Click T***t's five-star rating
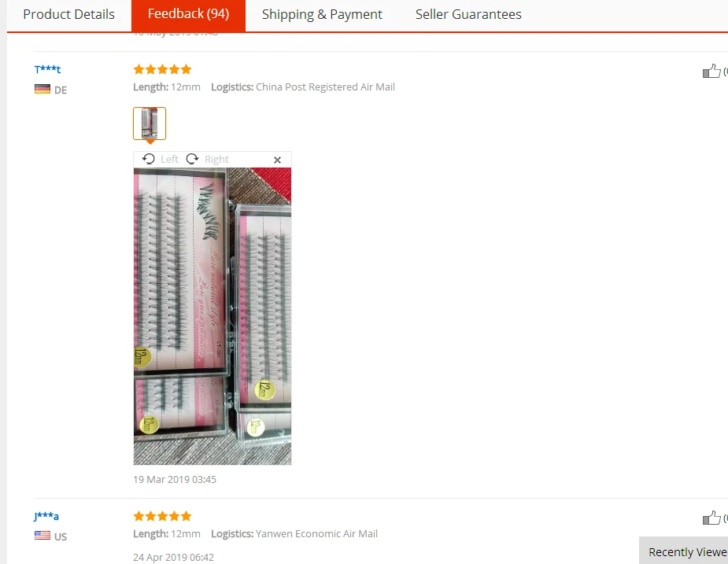This screenshot has height=564, width=728. pos(162,70)
